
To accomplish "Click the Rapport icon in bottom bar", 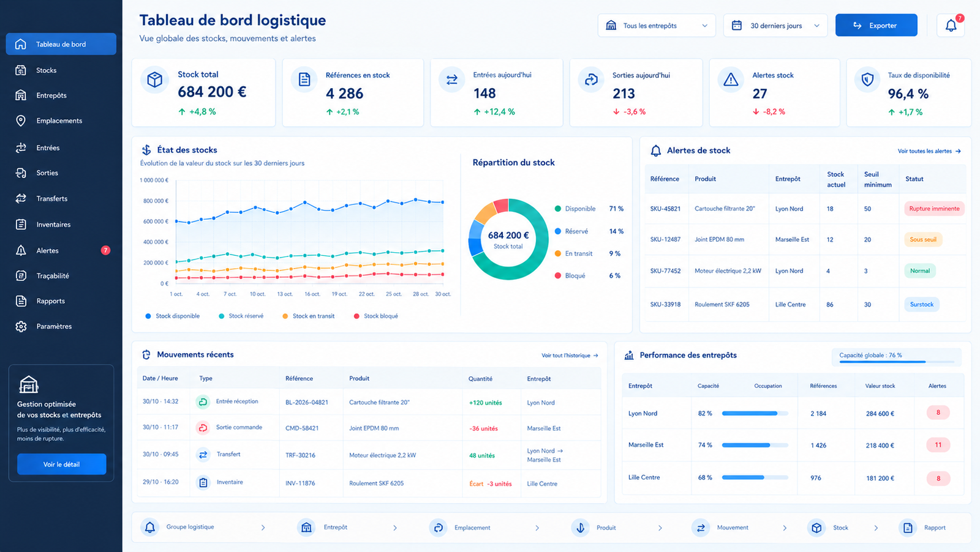I will point(908,527).
